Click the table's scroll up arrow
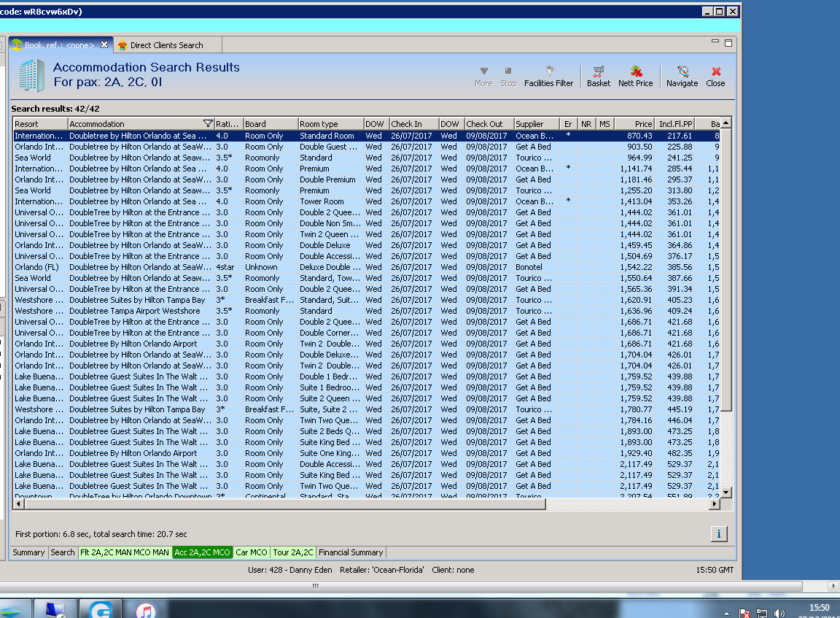The height and width of the screenshot is (618, 840). pyautogui.click(x=726, y=123)
